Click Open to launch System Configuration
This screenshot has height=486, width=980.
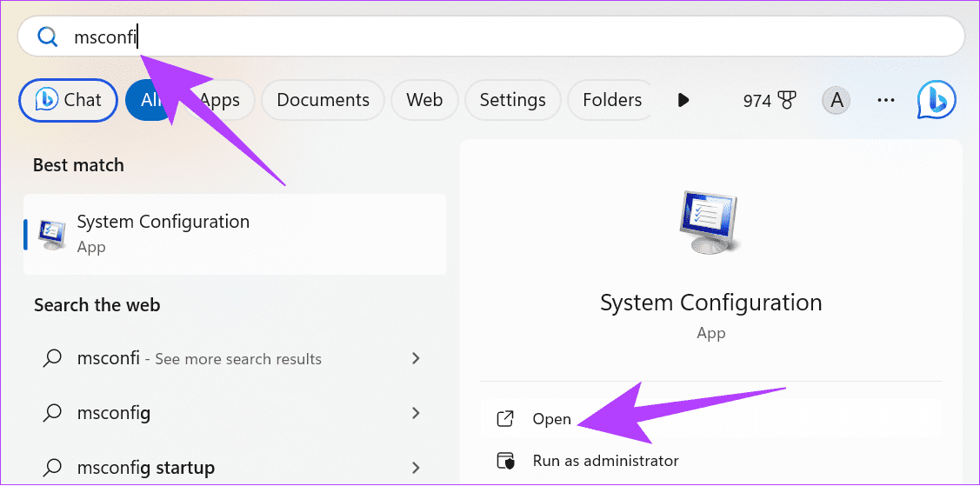(710, 419)
